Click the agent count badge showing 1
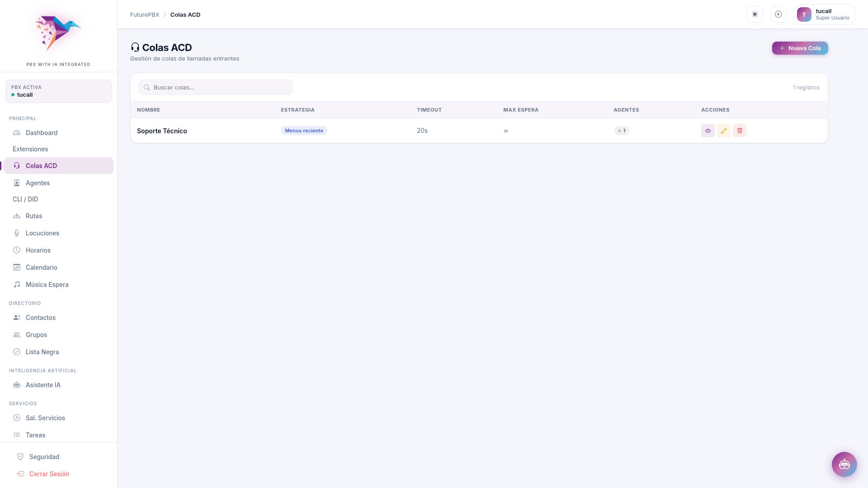Image resolution: width=868 pixels, height=488 pixels. tap(621, 131)
